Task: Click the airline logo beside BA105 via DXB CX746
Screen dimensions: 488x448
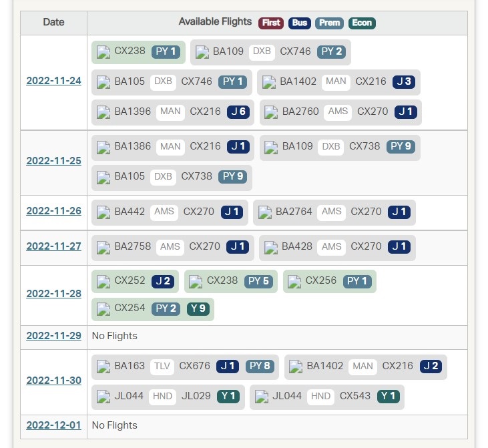Action: pos(103,82)
